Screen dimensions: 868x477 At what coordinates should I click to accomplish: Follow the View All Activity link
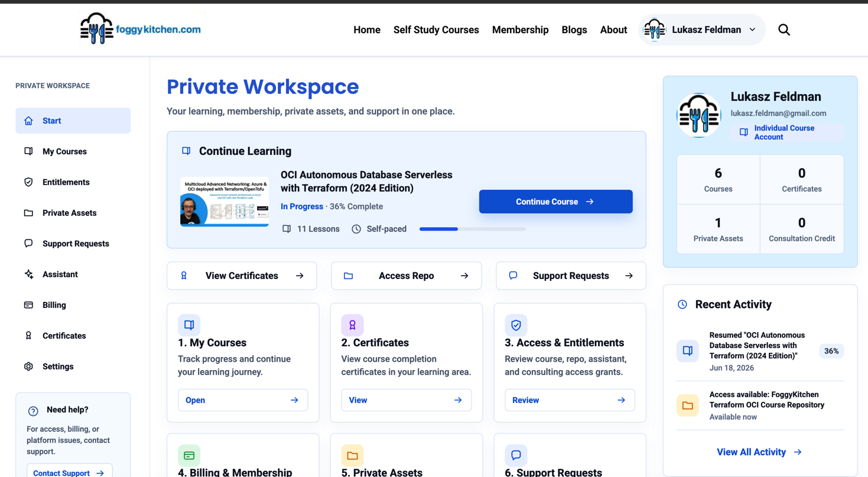coord(759,452)
